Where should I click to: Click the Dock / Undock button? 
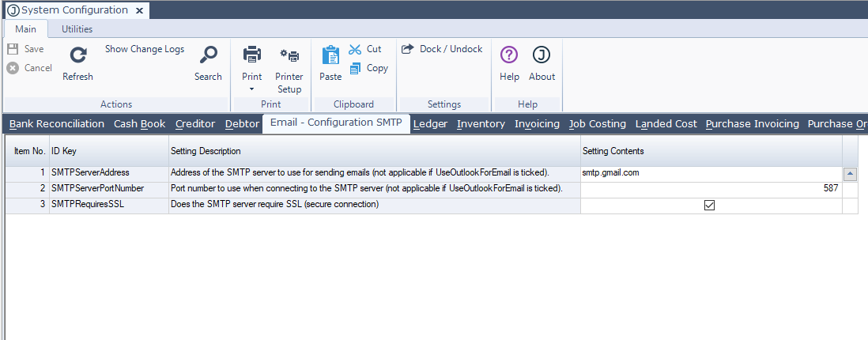[442, 49]
